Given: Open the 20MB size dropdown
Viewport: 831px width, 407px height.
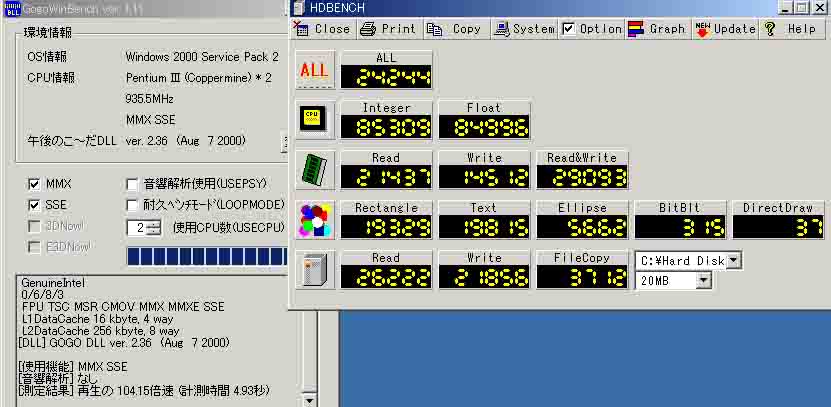Looking at the screenshot, I should pyautogui.click(x=703, y=281).
